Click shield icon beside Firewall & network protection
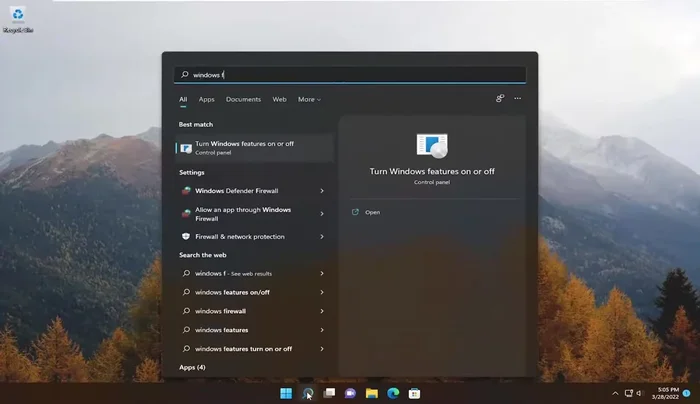 point(186,237)
